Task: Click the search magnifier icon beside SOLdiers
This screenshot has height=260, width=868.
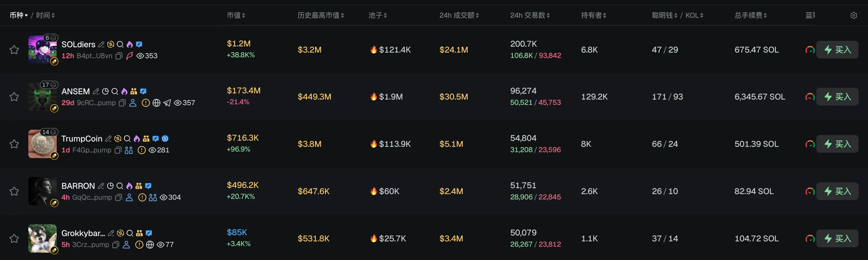Action: coord(120,44)
